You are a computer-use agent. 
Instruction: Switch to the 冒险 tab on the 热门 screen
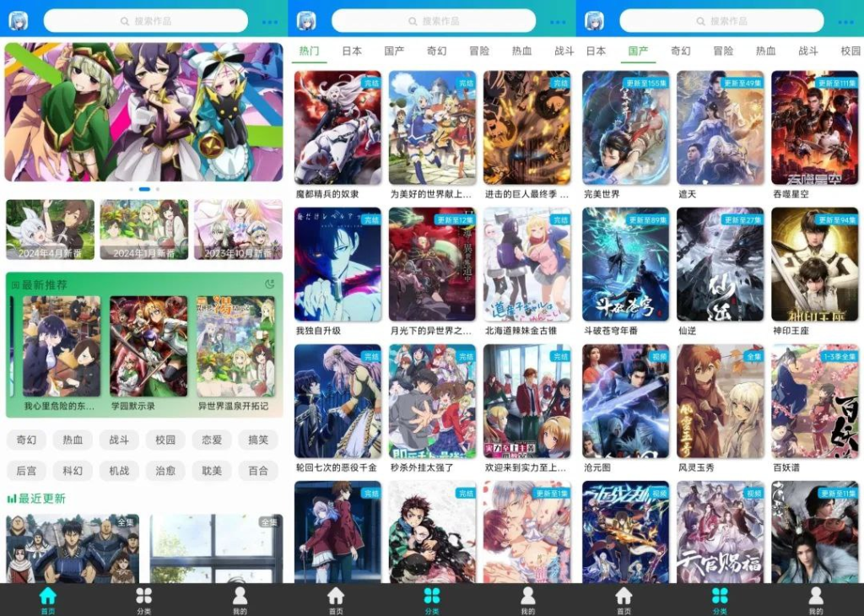(x=479, y=51)
